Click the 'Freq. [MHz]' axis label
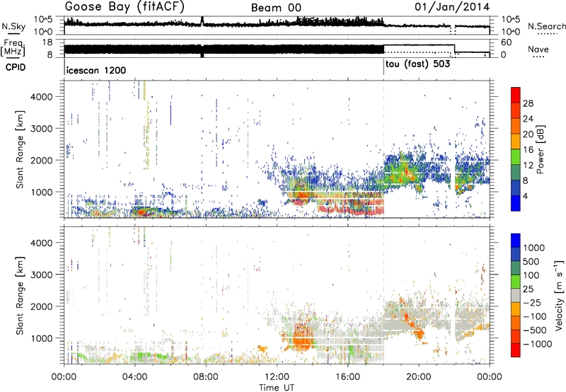566x392 pixels. pos(14,47)
